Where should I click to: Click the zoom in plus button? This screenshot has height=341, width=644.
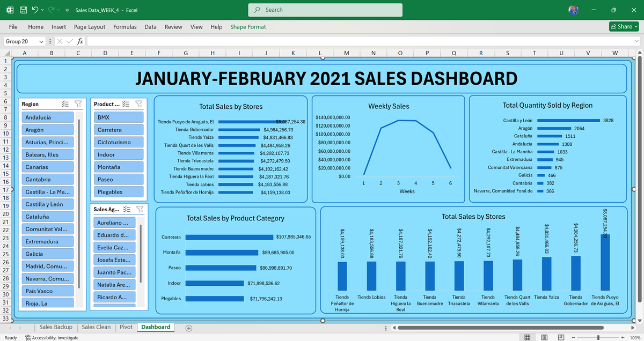622,337
